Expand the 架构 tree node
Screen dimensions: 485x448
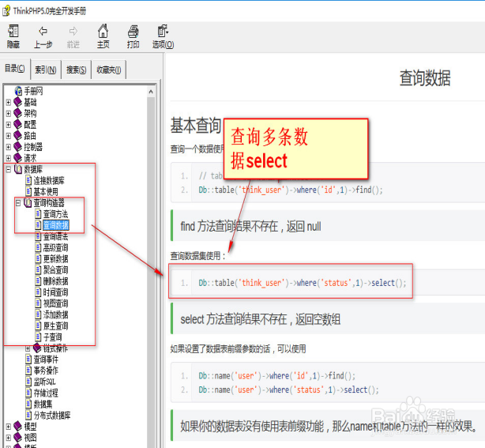tap(9, 114)
